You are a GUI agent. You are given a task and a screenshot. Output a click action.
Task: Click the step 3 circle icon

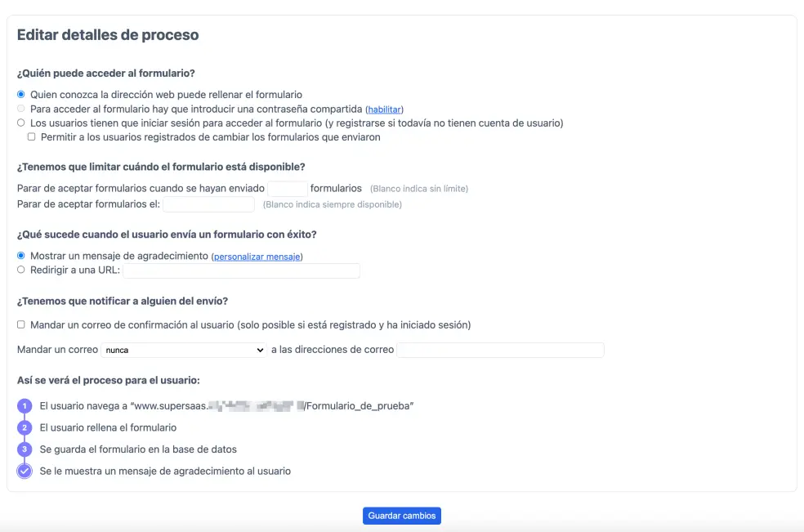[24, 449]
